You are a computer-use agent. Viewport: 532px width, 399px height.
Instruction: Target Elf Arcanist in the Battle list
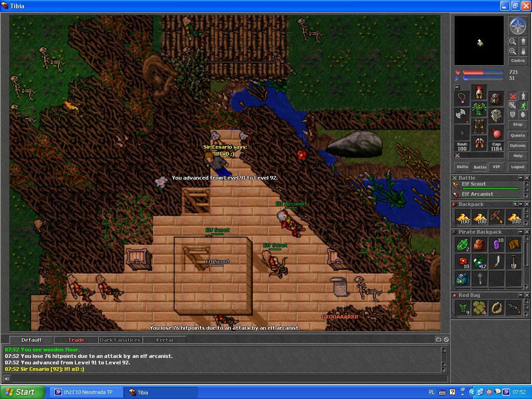488,194
